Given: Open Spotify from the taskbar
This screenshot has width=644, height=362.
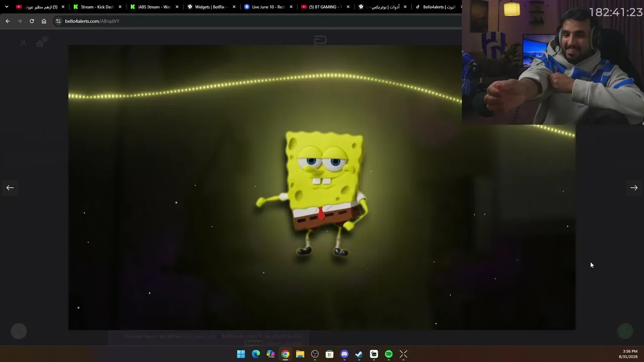Looking at the screenshot, I should pyautogui.click(x=388, y=354).
